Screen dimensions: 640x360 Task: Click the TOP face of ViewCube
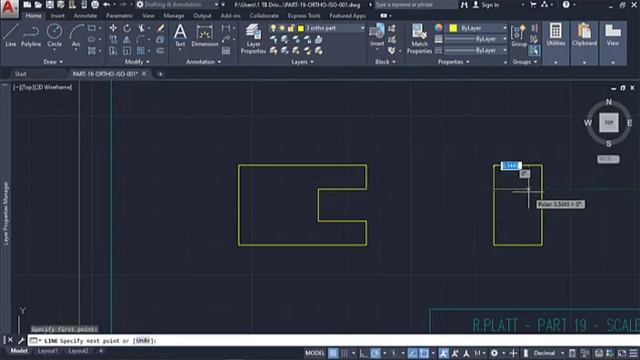coord(609,122)
